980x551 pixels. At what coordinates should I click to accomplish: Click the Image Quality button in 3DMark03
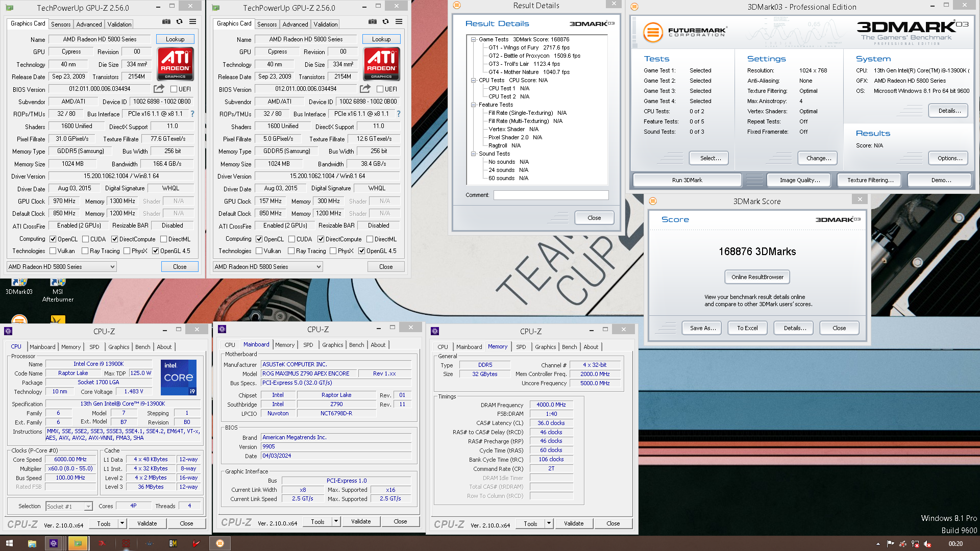point(800,180)
